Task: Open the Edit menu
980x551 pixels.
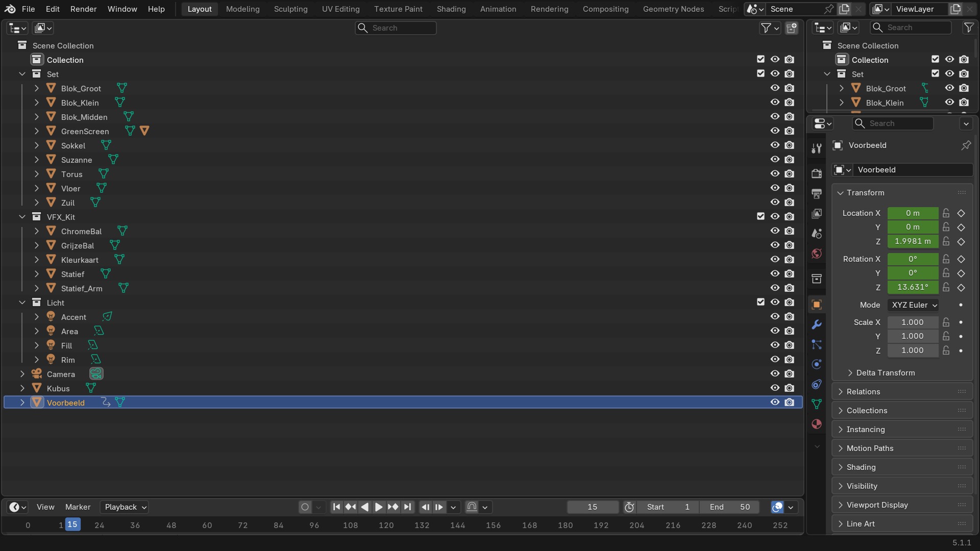Action: pyautogui.click(x=53, y=9)
